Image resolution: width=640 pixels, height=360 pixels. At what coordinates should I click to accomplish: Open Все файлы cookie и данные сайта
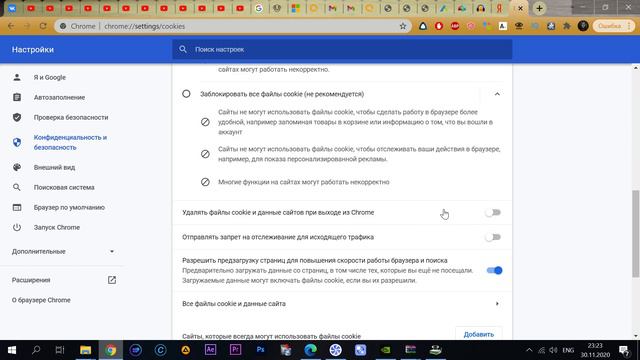pos(342,304)
